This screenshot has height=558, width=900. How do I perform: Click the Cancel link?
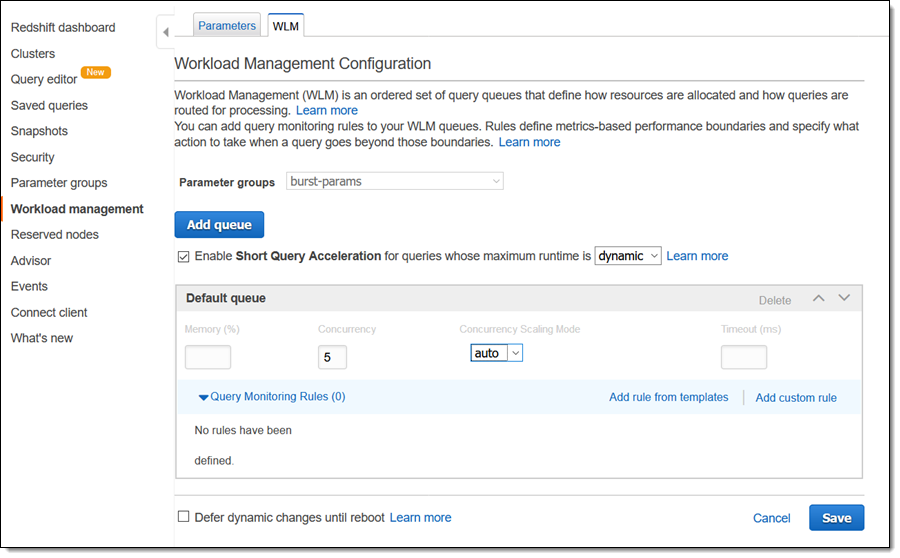pos(771,518)
